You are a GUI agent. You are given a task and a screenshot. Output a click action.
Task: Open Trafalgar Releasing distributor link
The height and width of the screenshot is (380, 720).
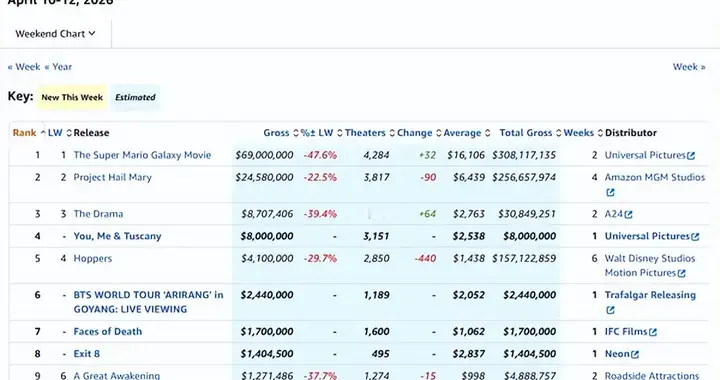pyautogui.click(x=650, y=295)
